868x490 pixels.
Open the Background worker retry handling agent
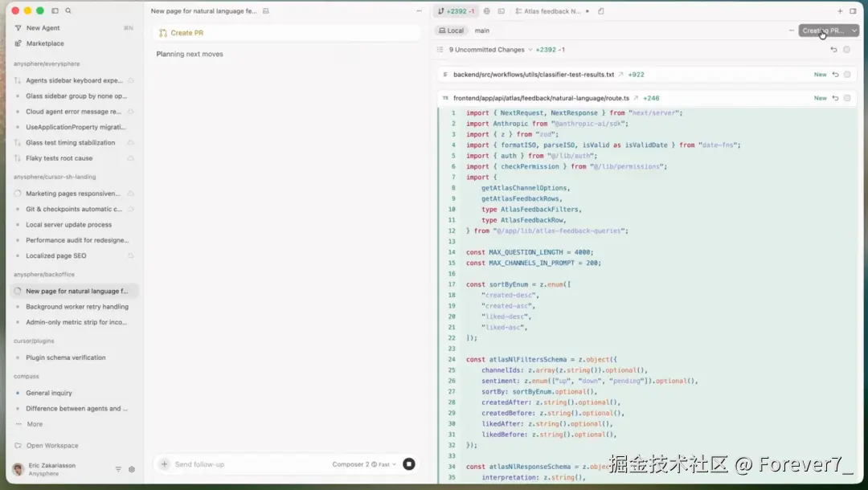[74, 306]
